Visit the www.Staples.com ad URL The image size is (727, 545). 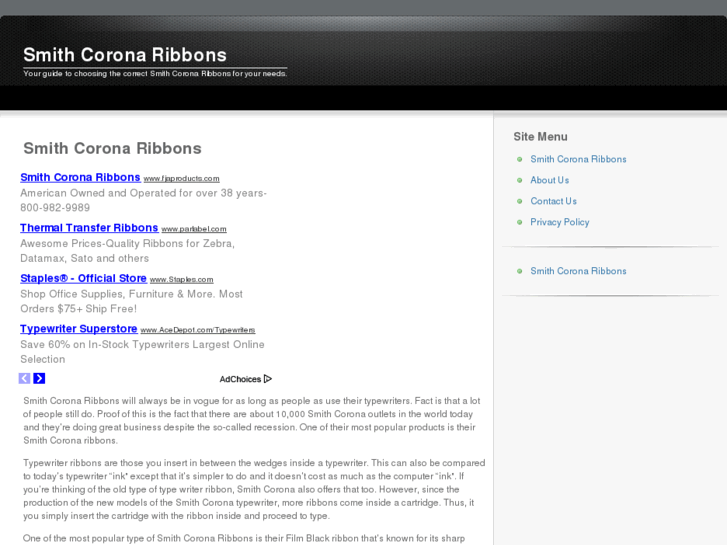(181, 280)
